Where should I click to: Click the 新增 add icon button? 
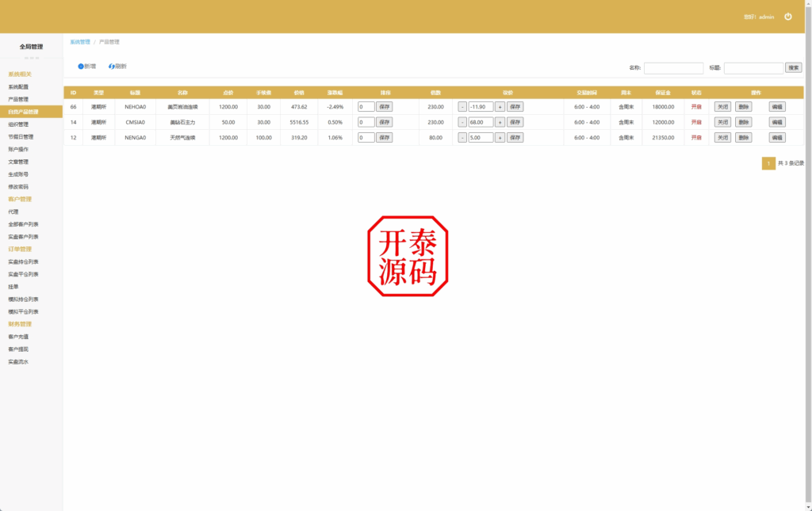[87, 67]
